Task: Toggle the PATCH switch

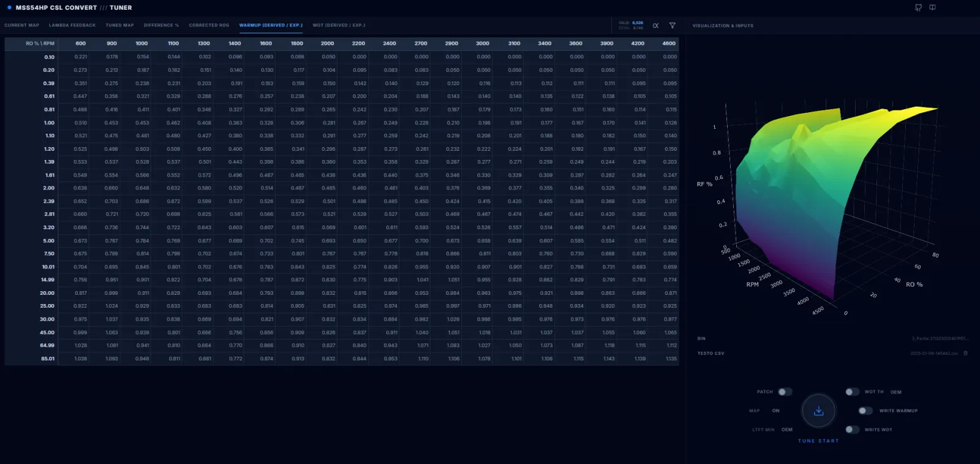Action: point(785,392)
